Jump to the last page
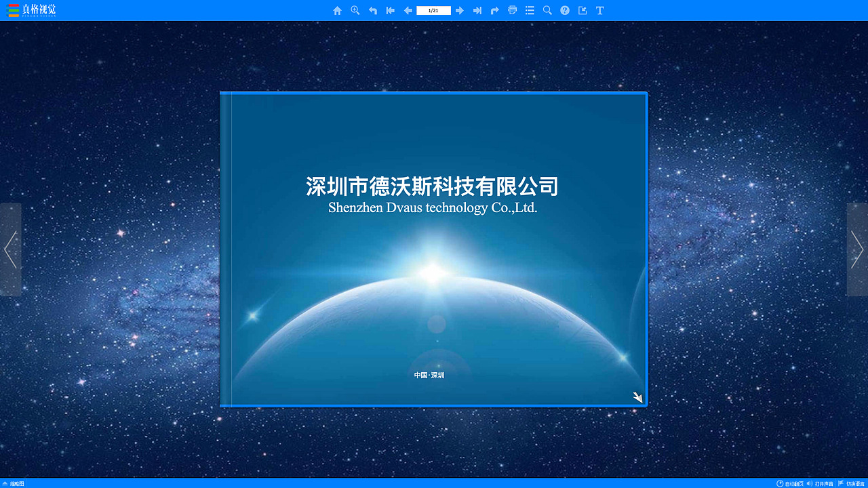 pos(477,10)
